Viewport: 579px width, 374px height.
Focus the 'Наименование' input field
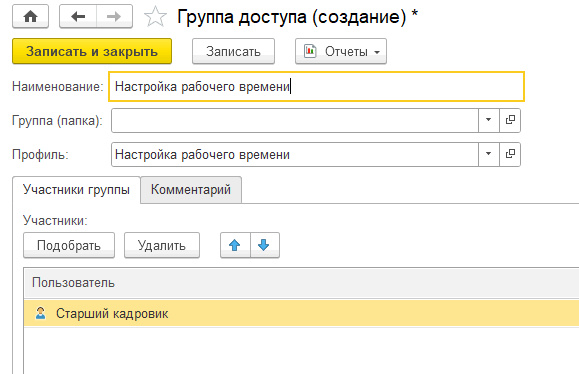316,86
